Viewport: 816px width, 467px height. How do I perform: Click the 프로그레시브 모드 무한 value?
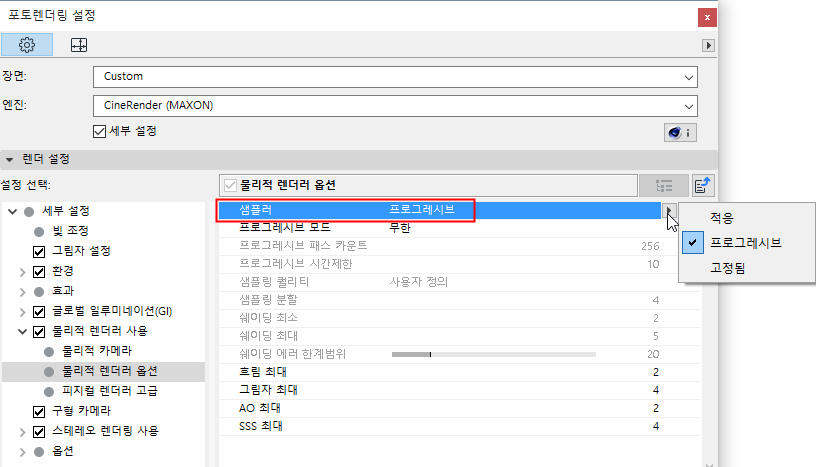point(400,228)
